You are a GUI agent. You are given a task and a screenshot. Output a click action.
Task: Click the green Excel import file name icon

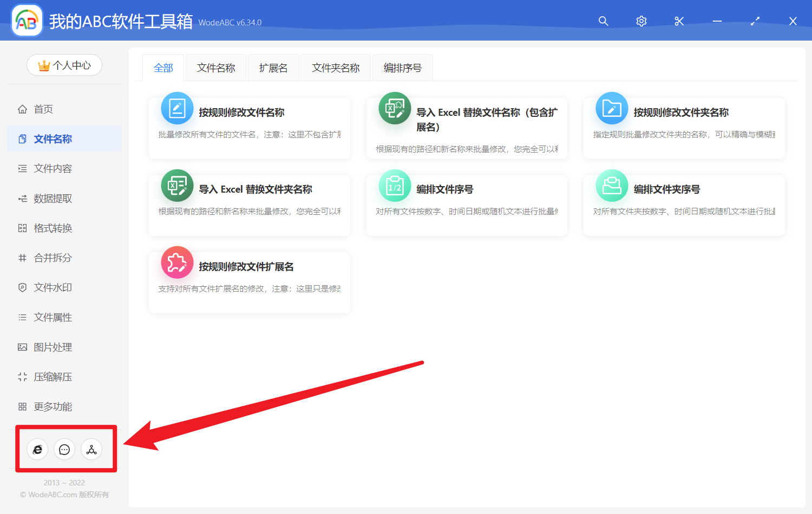tap(395, 109)
